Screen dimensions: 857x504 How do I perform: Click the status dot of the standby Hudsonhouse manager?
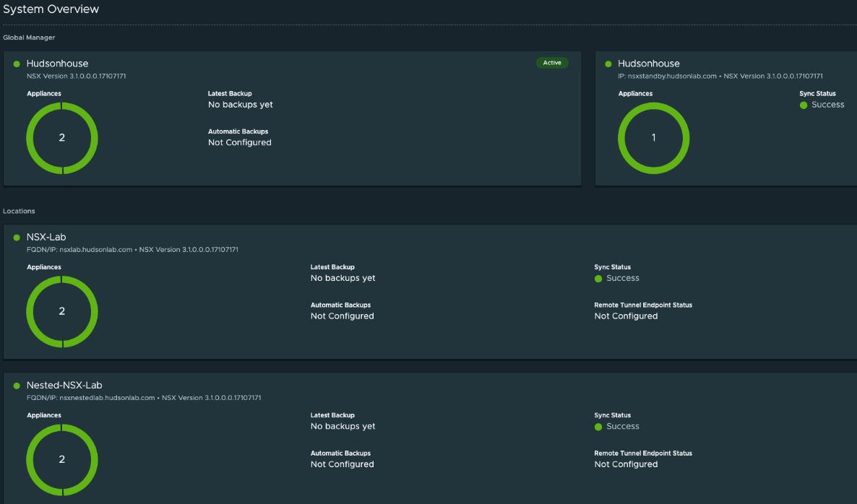(608, 64)
